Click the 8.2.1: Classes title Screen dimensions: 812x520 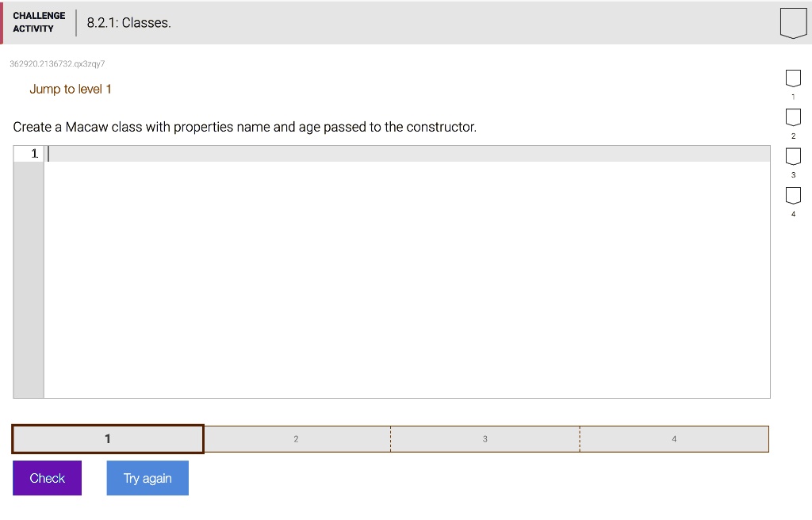click(x=129, y=23)
